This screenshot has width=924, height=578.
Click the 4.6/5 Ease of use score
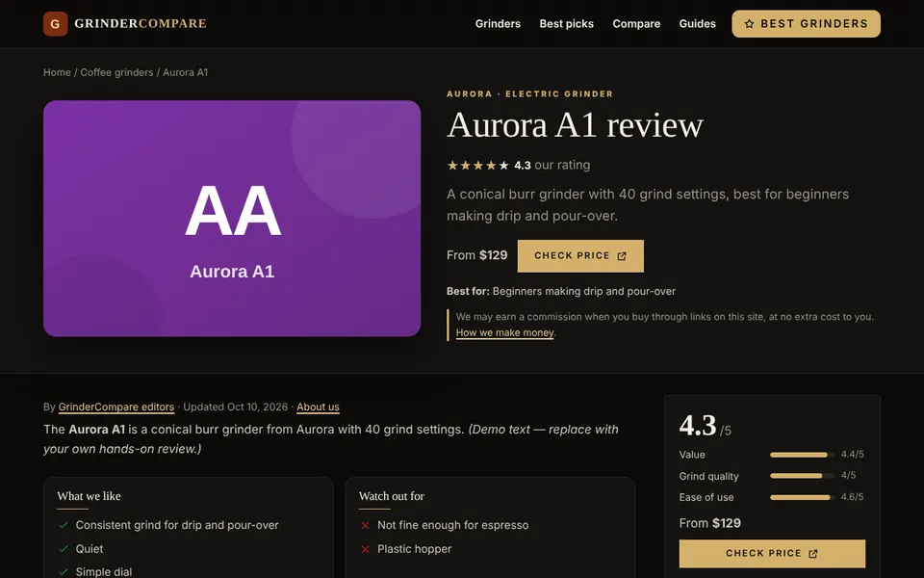click(x=852, y=497)
